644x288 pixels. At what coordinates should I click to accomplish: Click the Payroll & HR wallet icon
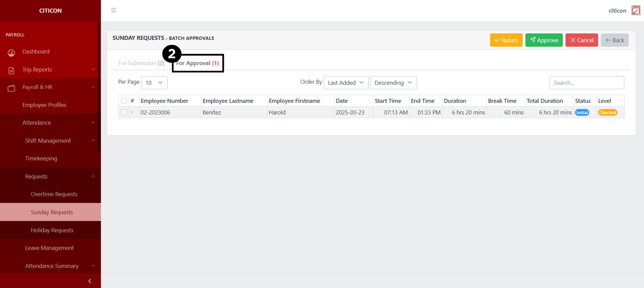click(x=11, y=88)
